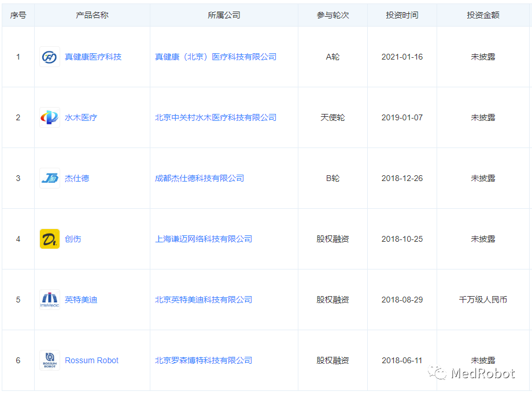
Task: Open the 创伤 product name link
Action: (x=73, y=239)
